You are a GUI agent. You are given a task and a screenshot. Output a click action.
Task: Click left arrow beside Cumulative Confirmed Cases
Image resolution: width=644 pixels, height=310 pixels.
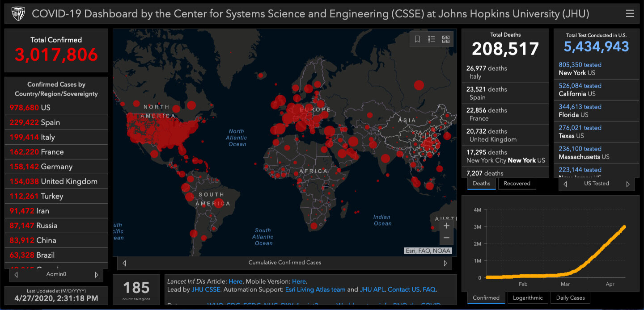tap(124, 263)
